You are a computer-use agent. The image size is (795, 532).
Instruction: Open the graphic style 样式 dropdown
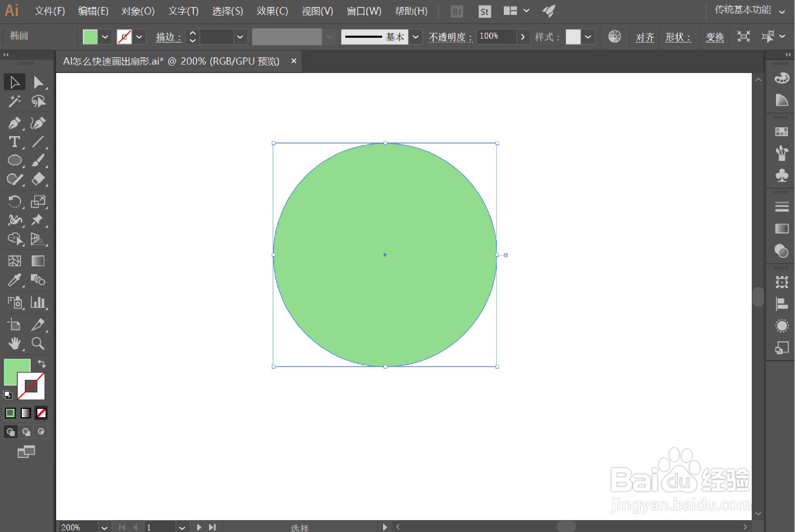(588, 37)
